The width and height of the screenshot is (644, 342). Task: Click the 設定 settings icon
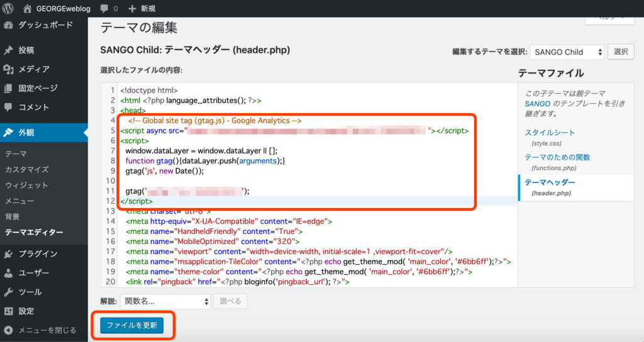[x=8, y=311]
